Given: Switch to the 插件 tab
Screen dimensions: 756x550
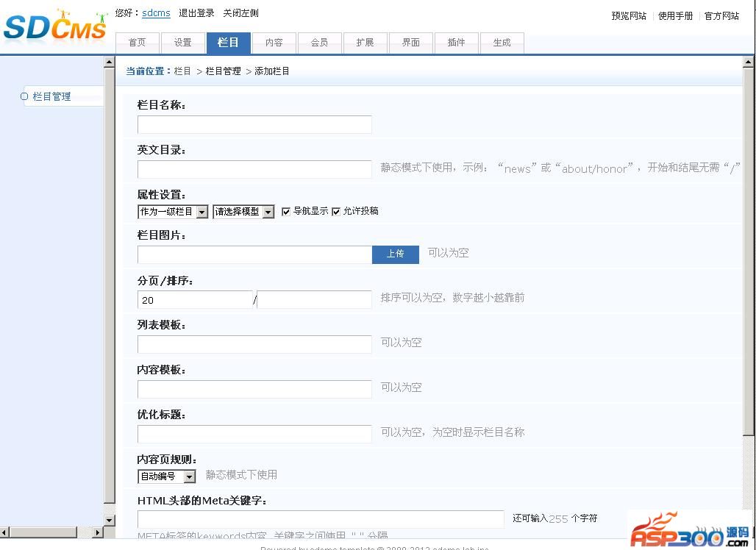Looking at the screenshot, I should point(456,43).
